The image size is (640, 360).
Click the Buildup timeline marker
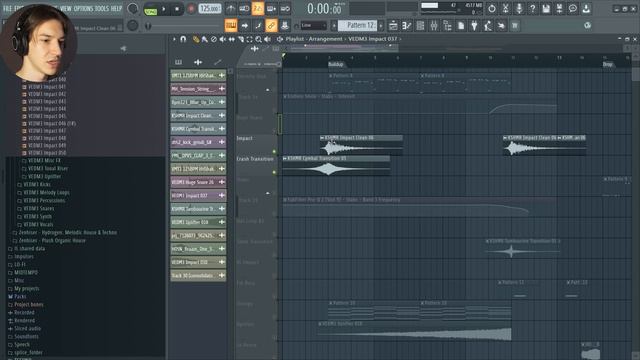click(336, 64)
